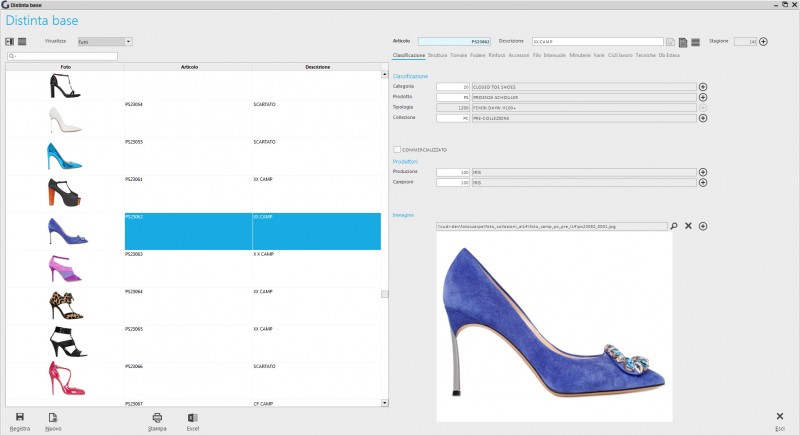Viewport: 800px width, 435px height.
Task: Click the scroll-up arrow of the article list
Action: [x=385, y=74]
